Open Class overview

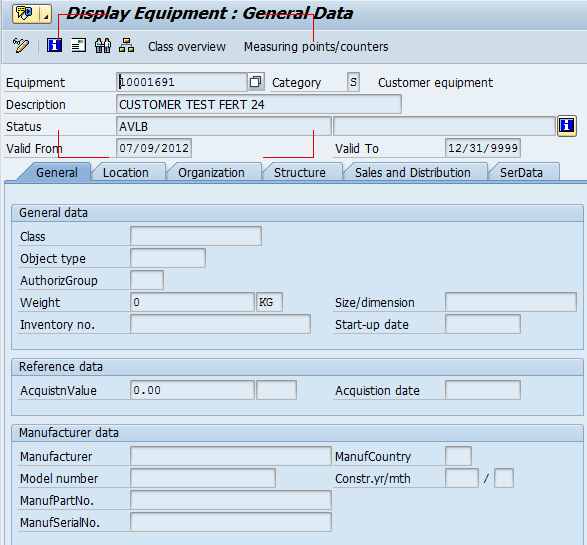(187, 47)
